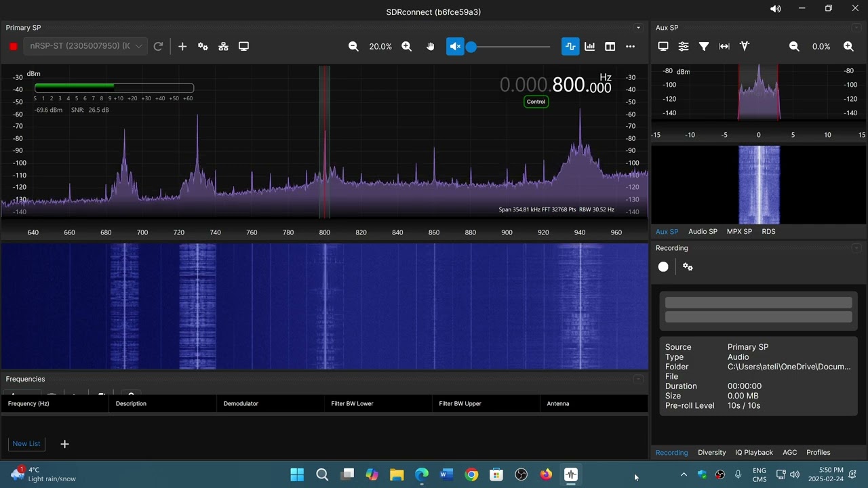Click the 940 kHz peak in the waterfall

(580, 306)
